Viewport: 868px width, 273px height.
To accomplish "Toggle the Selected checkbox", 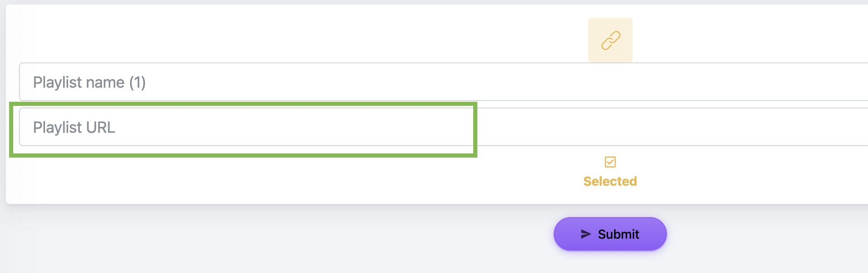I will point(610,162).
